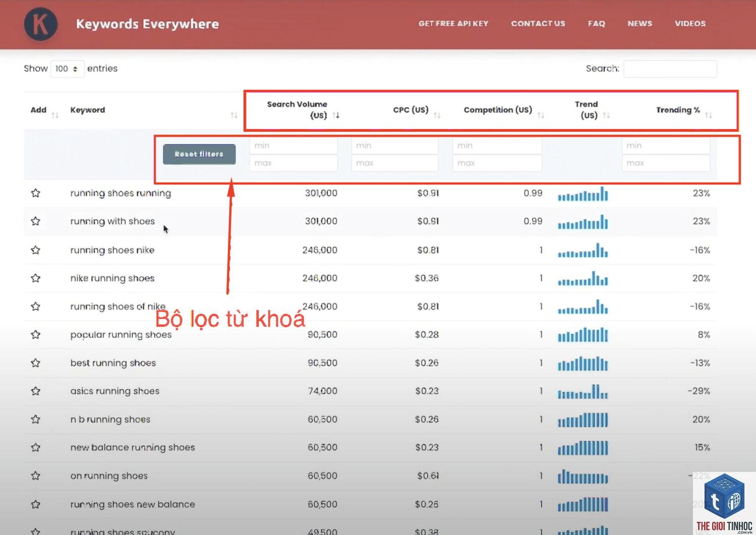The height and width of the screenshot is (535, 756).
Task: Focus the table Search box
Action: 670,69
